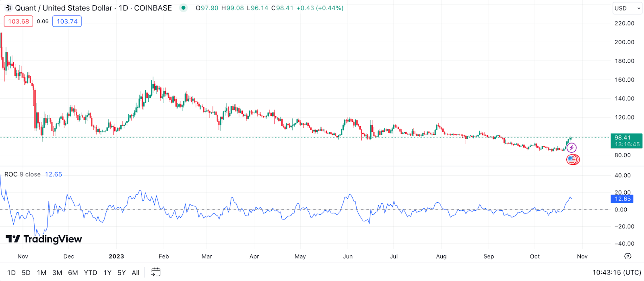The width and height of the screenshot is (644, 281).
Task: Click the Nov label at right end of axis
Action: (x=582, y=256)
